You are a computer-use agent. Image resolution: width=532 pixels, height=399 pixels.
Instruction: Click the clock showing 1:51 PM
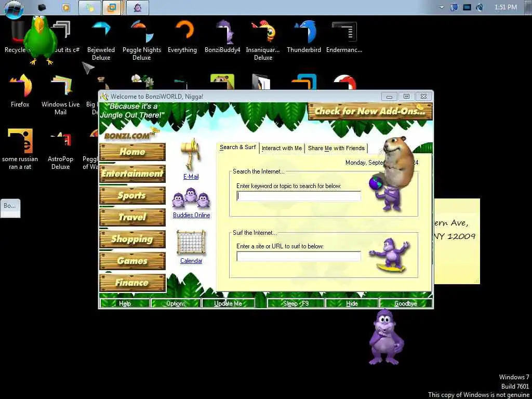506,7
